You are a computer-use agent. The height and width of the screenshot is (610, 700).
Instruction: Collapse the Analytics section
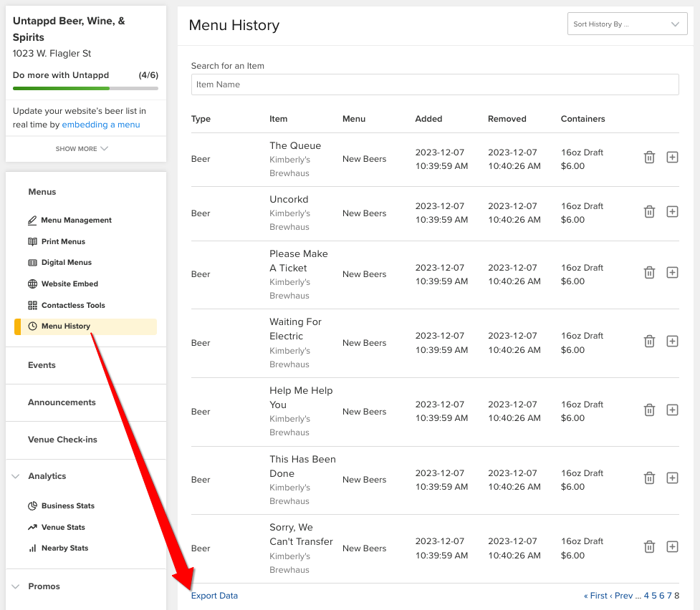point(17,476)
